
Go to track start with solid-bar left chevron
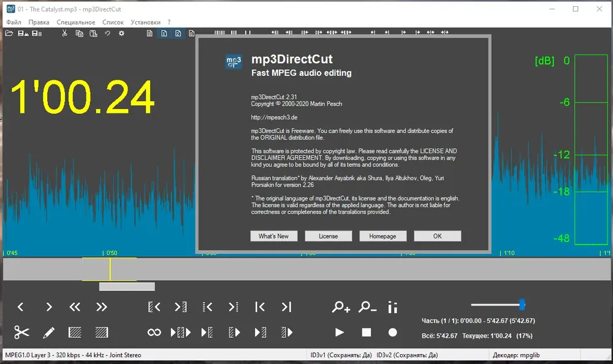260,307
